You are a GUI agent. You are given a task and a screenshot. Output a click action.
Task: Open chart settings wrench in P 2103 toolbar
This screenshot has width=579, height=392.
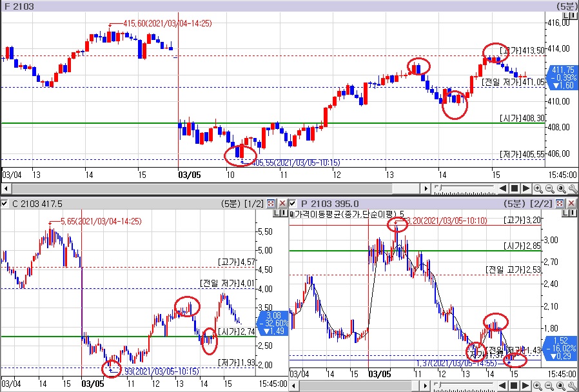tap(573, 386)
